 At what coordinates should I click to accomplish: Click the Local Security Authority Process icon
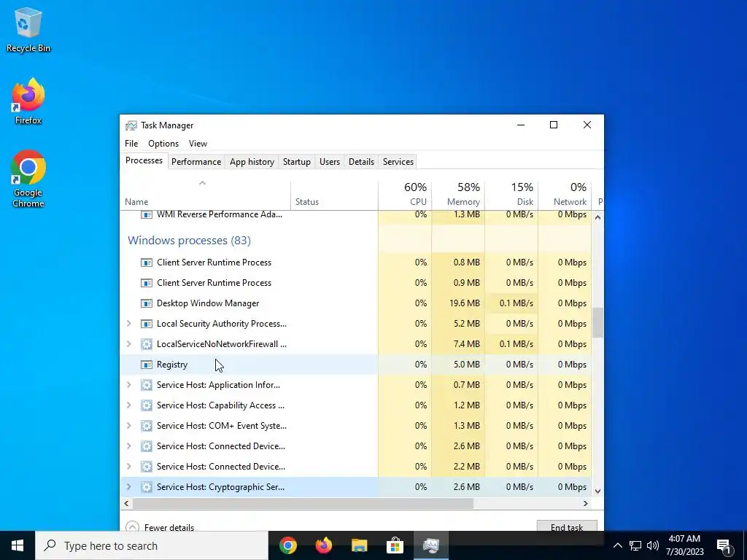(146, 324)
